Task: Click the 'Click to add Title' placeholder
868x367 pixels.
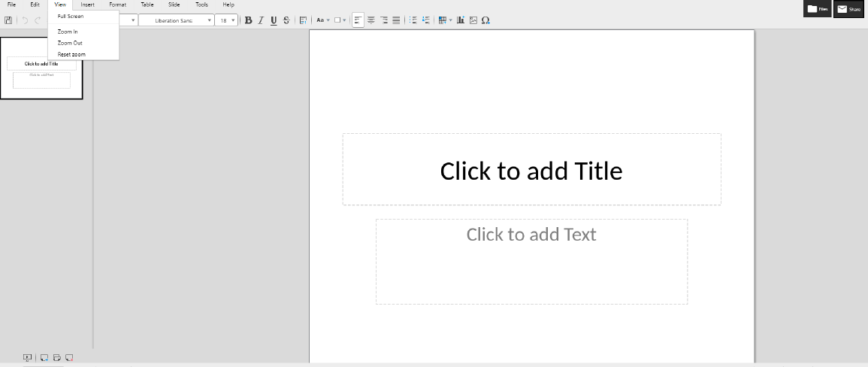Action: 531,170
